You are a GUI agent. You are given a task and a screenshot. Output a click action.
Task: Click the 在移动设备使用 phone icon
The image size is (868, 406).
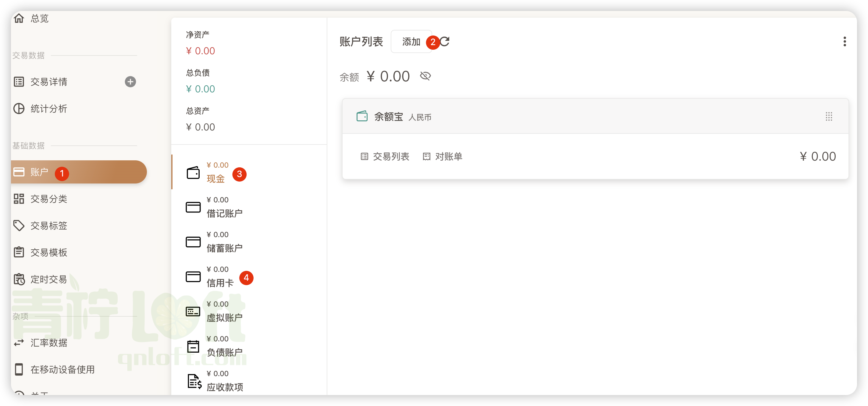tap(19, 369)
